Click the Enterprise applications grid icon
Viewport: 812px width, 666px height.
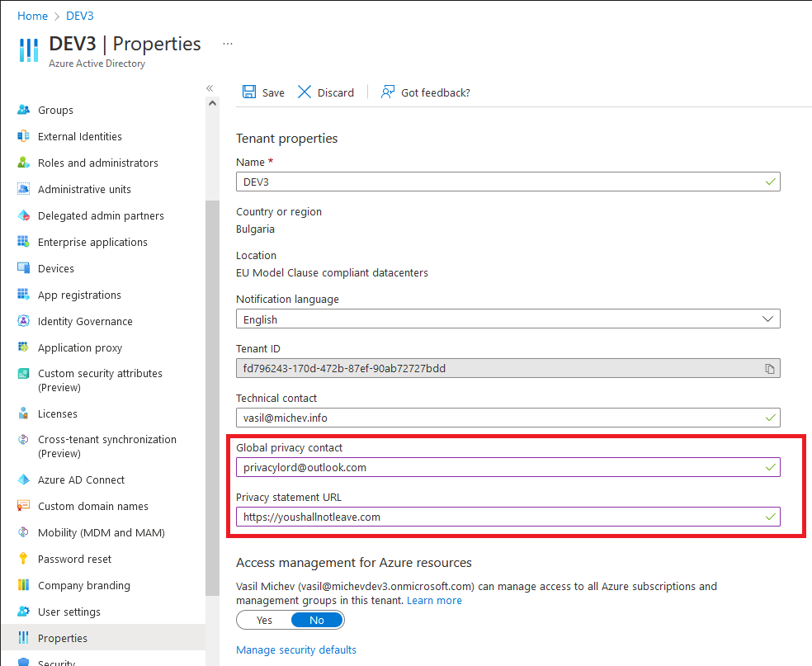[23, 242]
